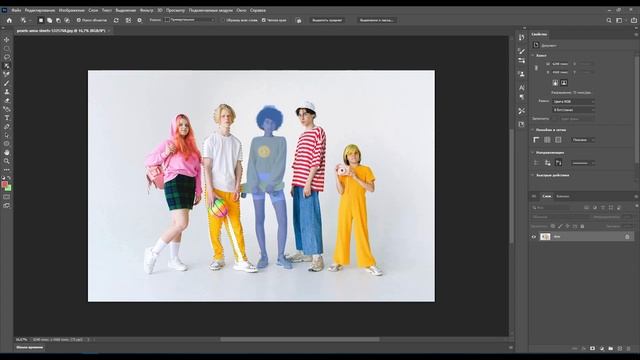Image resolution: width=640 pixels, height=360 pixels.
Task: Click the lock icon on the layer row
Action: tap(627, 237)
